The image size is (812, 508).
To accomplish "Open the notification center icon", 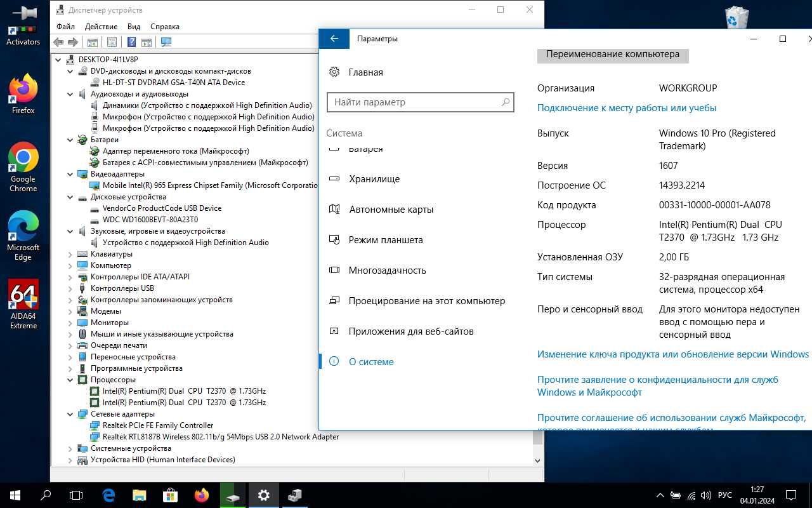I will pos(791,495).
